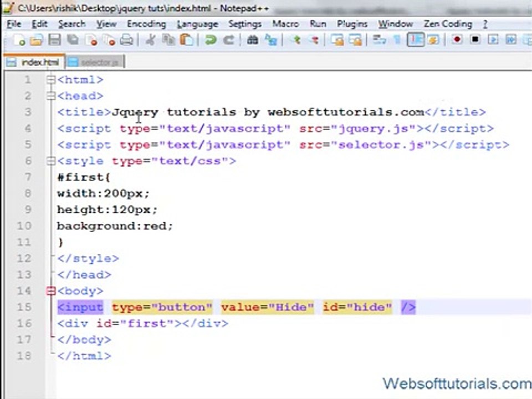This screenshot has height=399, width=532.
Task: Click the title text "Jquery tutorials by websofttutorials.com"
Action: click(x=268, y=112)
